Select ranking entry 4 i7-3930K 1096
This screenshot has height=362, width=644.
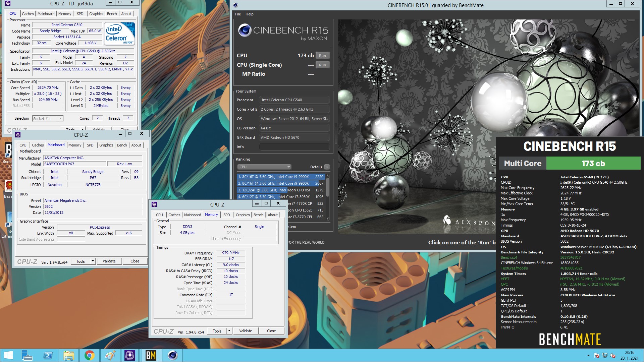[280, 197]
